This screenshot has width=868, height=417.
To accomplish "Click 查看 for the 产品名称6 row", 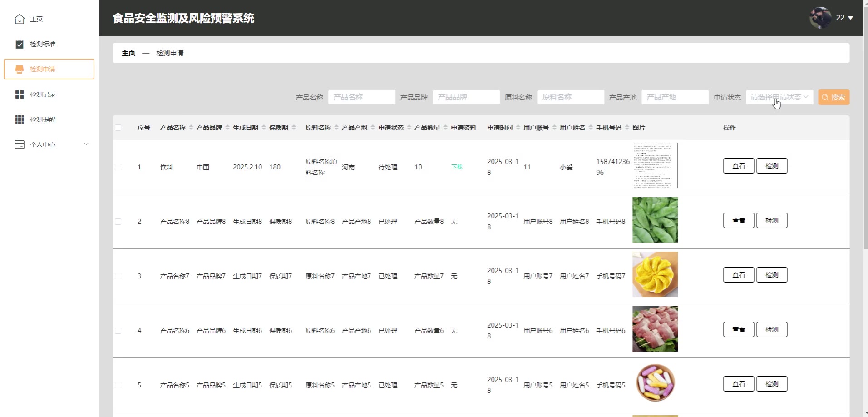I will tap(739, 329).
